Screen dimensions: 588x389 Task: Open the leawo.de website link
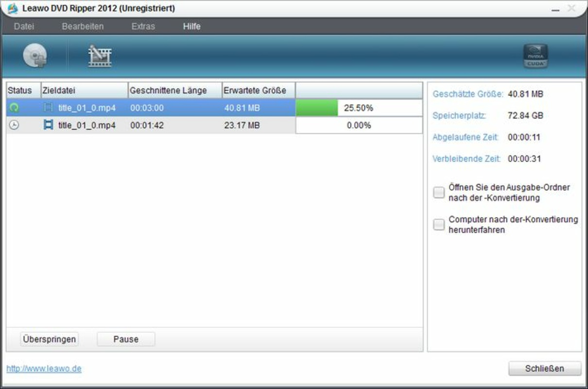[x=44, y=369]
